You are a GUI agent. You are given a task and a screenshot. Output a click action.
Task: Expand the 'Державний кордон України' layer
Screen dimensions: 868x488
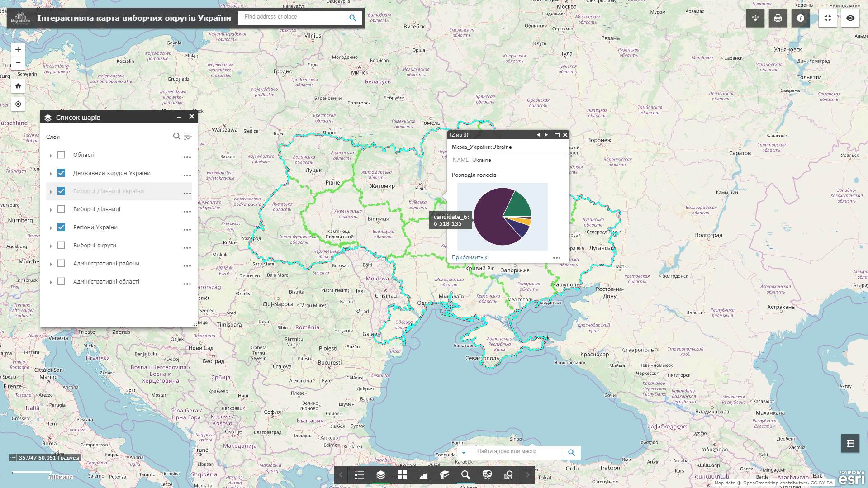point(51,173)
